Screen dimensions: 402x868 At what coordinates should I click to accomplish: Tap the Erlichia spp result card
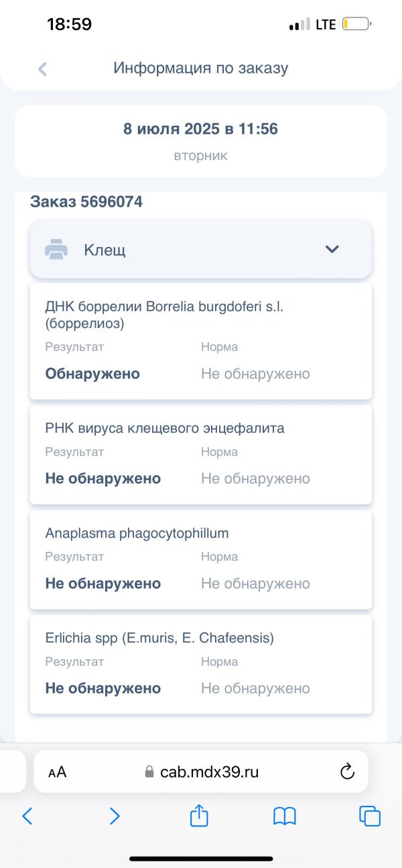[201, 665]
